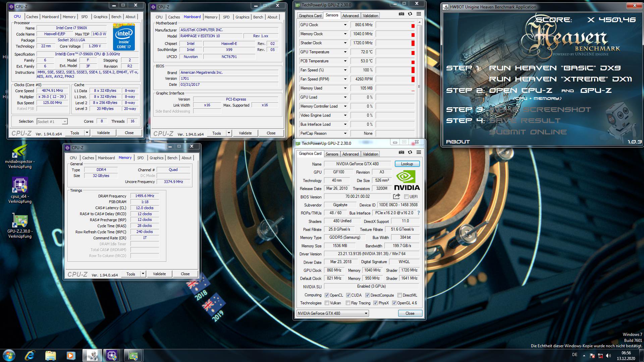
Task: Click Run Heaven "Basic" DX9
Action: (555, 68)
